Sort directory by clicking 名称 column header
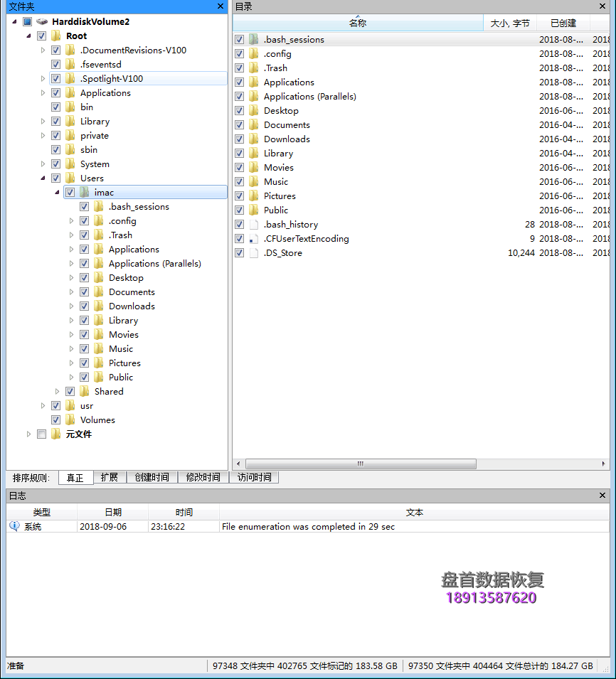Screen dimensions: 616x679 [358, 22]
